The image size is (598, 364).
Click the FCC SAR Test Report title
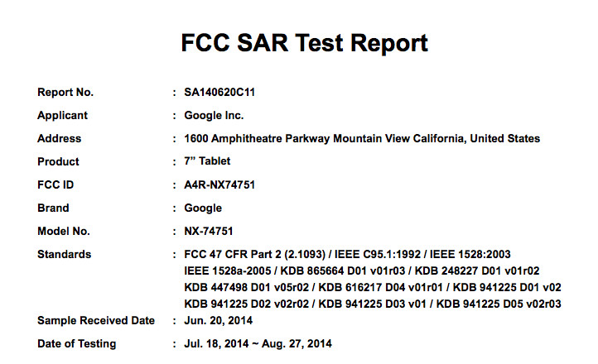tap(304, 42)
